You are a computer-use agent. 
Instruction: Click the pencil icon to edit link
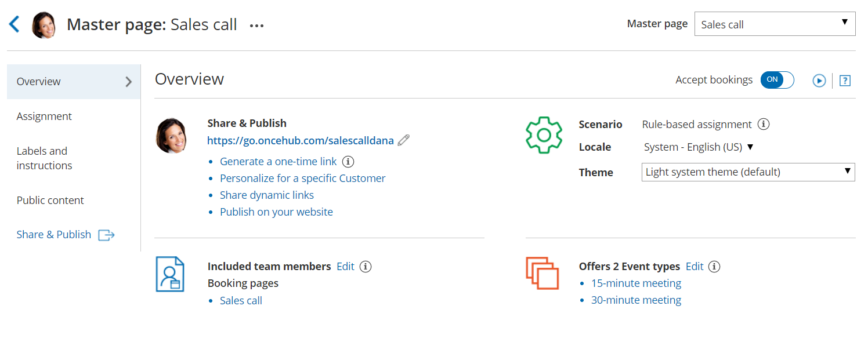pos(404,140)
